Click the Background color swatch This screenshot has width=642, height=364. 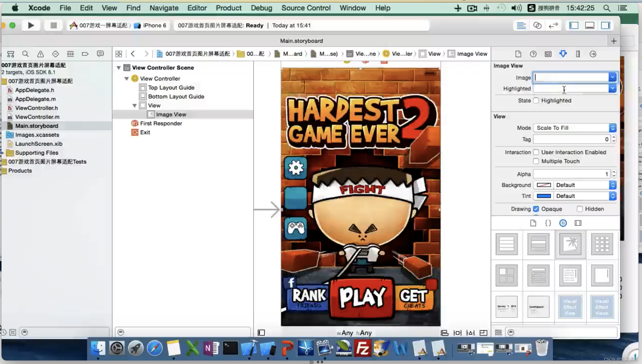click(x=544, y=185)
